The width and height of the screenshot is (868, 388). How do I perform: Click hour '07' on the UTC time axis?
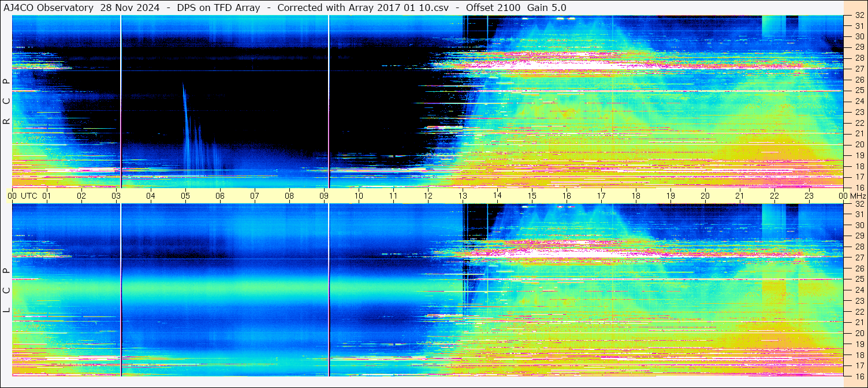[255, 196]
